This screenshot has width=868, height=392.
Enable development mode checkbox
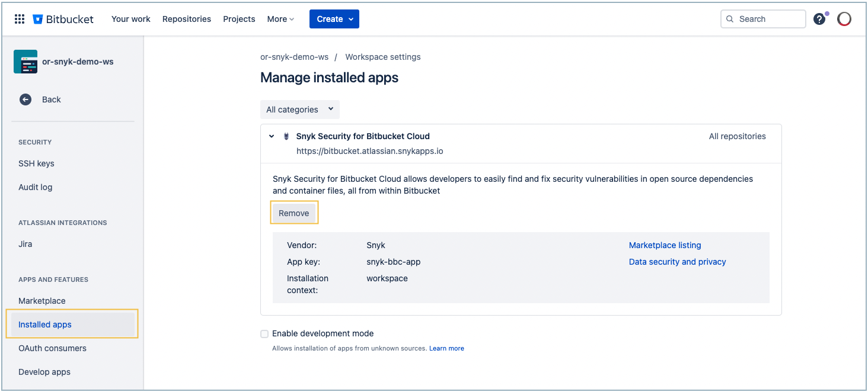click(x=264, y=334)
